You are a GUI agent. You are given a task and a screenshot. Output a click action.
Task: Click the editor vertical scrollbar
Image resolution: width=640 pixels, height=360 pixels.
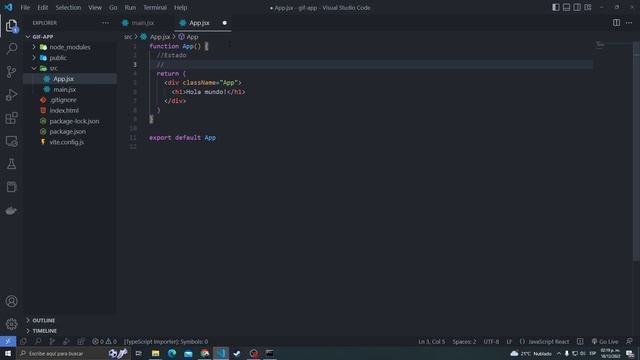(636, 151)
